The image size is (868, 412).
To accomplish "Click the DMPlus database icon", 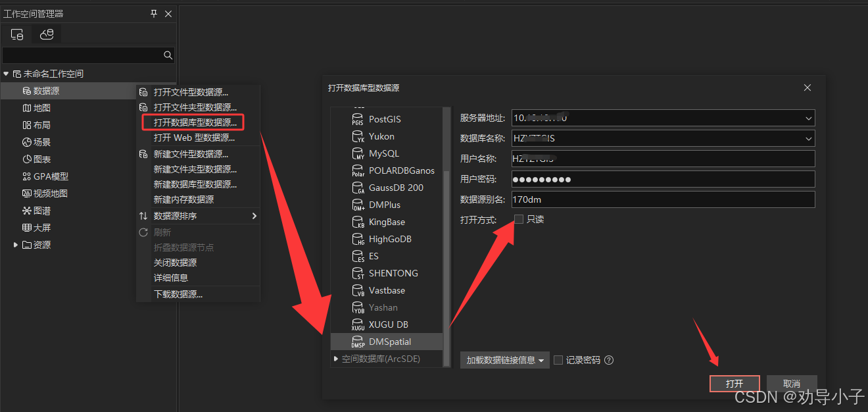I will [358, 205].
